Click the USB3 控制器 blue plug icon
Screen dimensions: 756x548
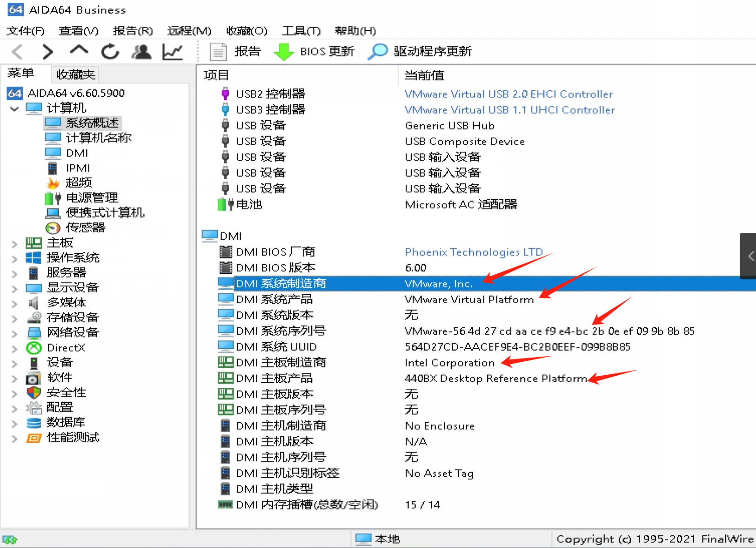pyautogui.click(x=225, y=109)
